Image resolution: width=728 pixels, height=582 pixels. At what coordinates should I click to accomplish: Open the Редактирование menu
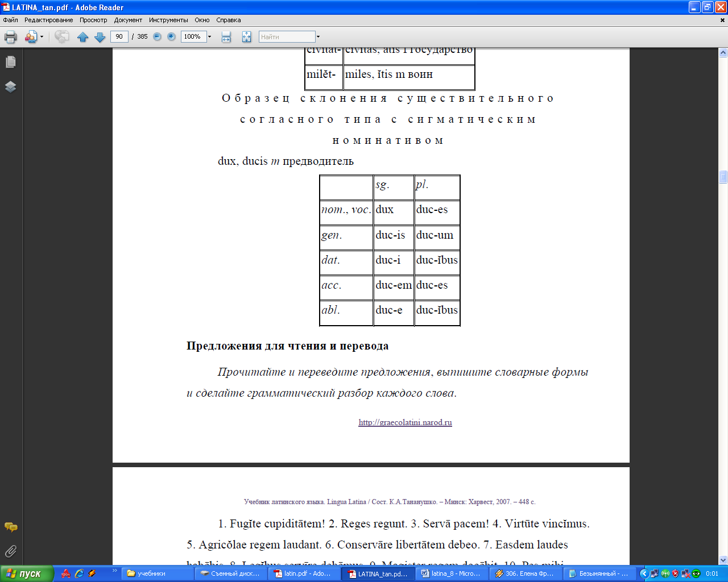tap(48, 20)
